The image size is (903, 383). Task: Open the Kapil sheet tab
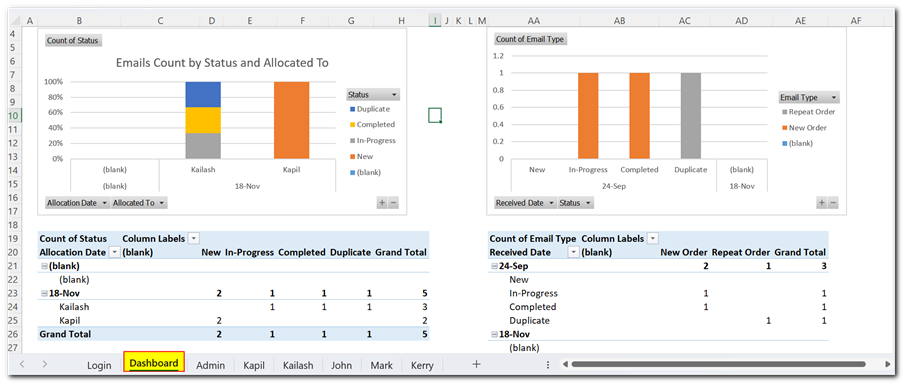pyautogui.click(x=253, y=365)
